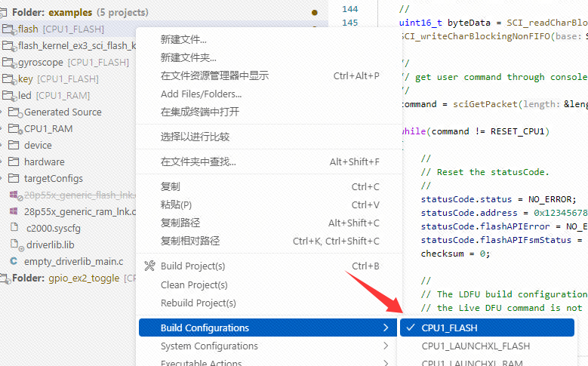Click the gyroscope project icon
588x366 pixels.
9,62
